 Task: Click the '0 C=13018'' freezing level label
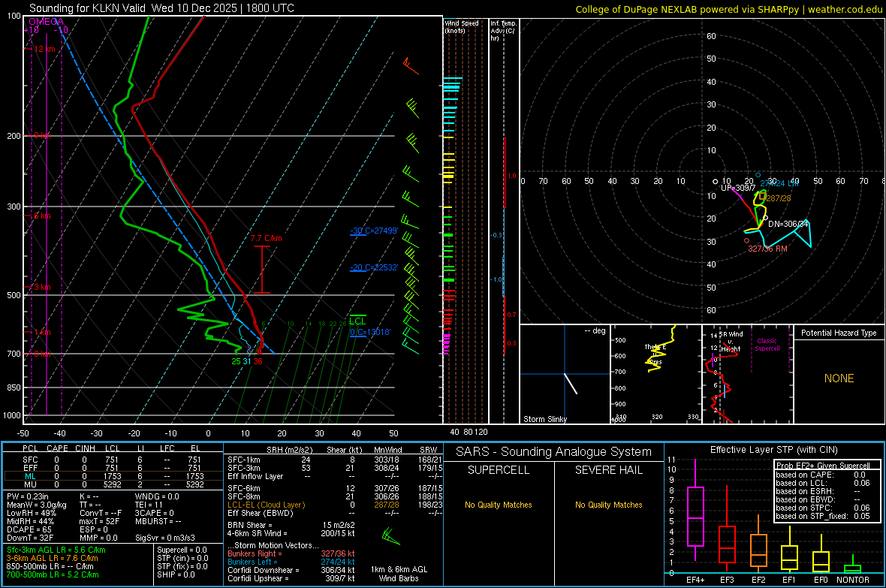coord(370,332)
